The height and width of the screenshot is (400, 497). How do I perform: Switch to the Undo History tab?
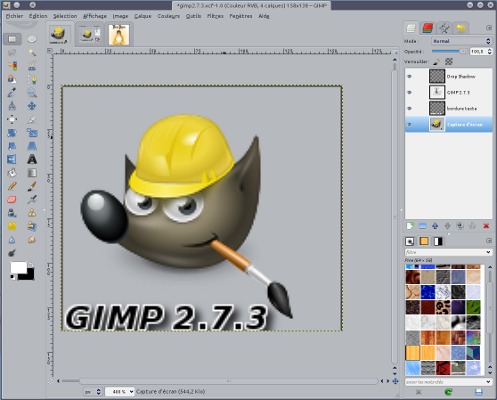coord(461,28)
